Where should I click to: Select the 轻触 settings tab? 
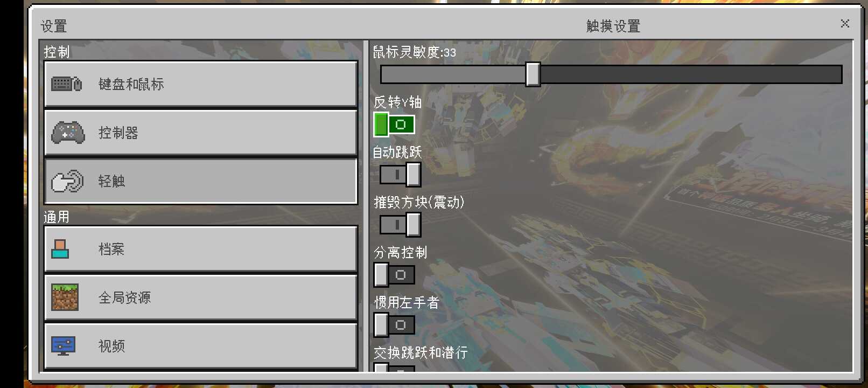[x=201, y=181]
